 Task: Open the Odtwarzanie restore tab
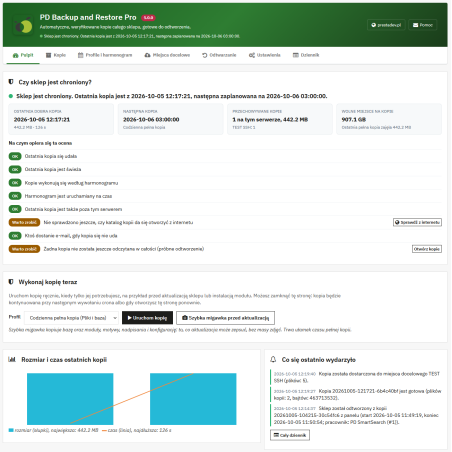point(219,55)
